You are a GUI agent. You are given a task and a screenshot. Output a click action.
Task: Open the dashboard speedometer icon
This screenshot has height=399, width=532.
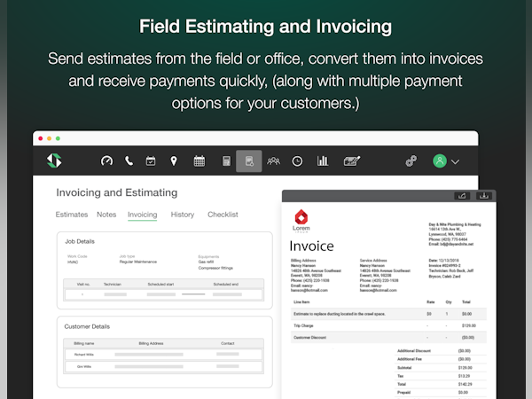[106, 160]
